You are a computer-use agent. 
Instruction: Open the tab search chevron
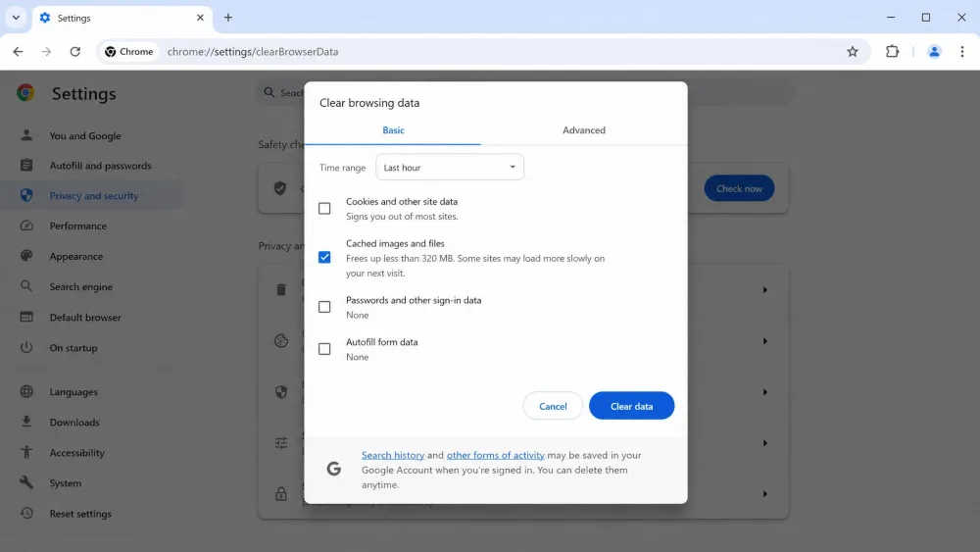click(17, 18)
